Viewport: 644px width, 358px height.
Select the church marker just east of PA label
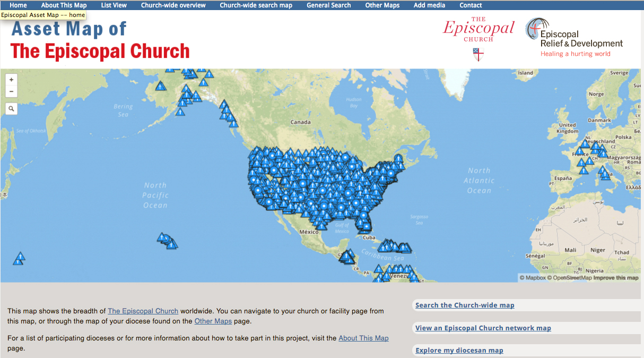tap(379, 269)
